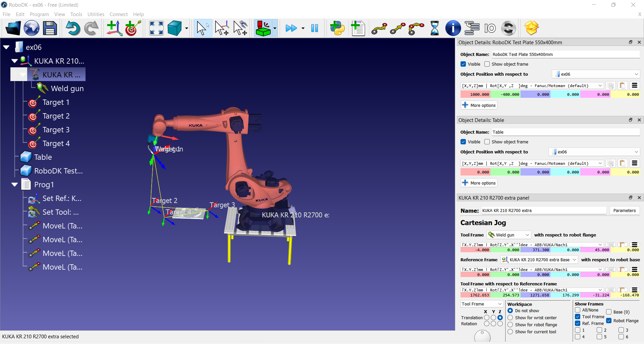Toggle collision check icon

tap(263, 28)
